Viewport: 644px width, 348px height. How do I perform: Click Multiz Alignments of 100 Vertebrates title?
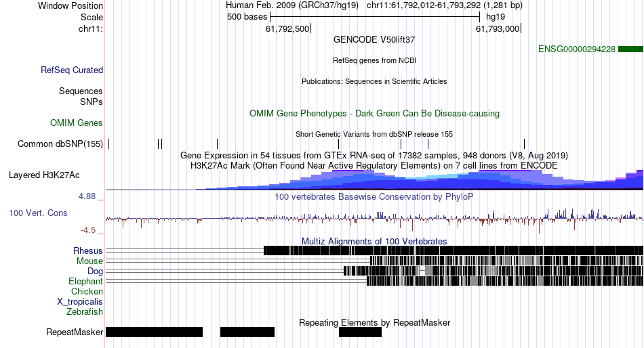[374, 241]
